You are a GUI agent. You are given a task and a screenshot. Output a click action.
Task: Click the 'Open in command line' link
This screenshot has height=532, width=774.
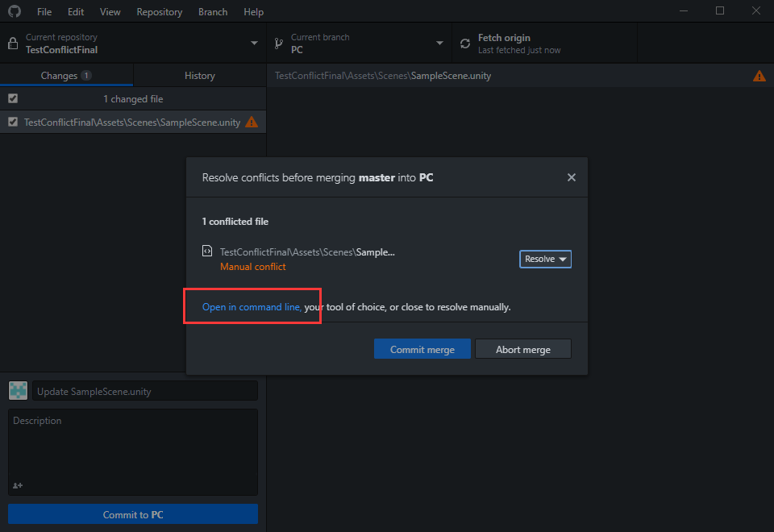click(252, 307)
